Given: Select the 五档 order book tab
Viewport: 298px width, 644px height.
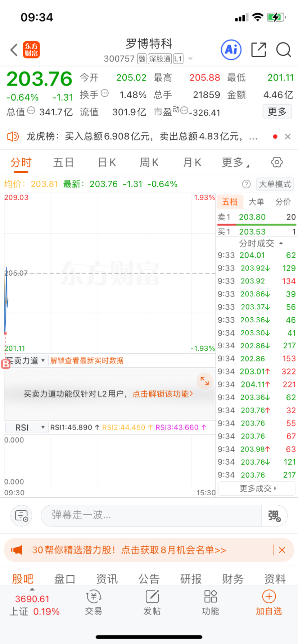Looking at the screenshot, I should [x=230, y=202].
